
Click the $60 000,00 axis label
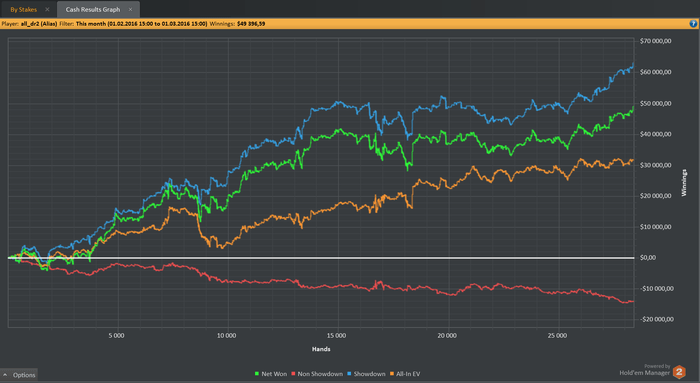coord(655,72)
